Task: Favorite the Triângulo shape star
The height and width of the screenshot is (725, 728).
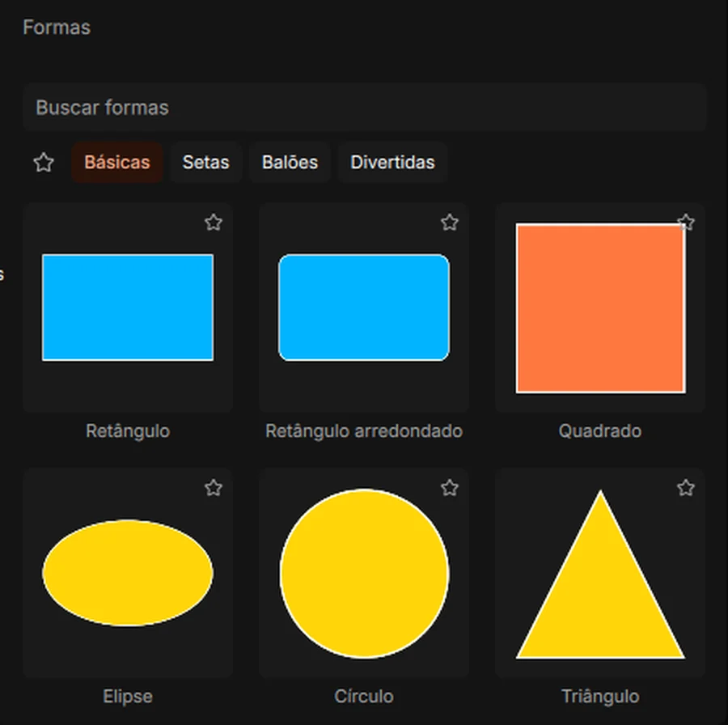Action: [686, 488]
